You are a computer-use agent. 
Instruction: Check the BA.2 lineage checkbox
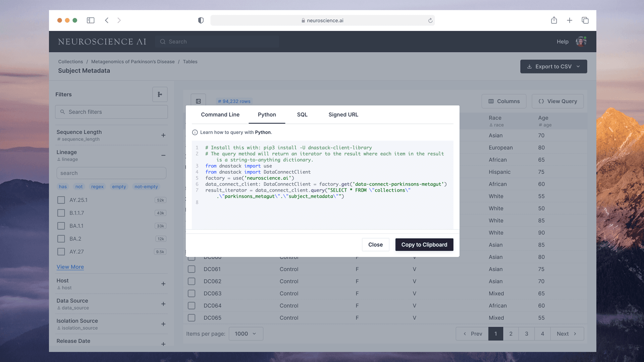(61, 239)
